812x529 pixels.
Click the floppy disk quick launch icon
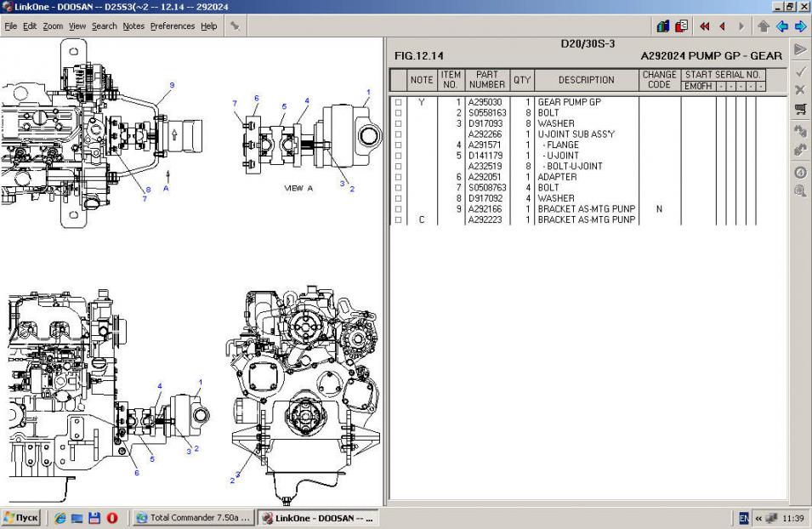tap(94, 518)
